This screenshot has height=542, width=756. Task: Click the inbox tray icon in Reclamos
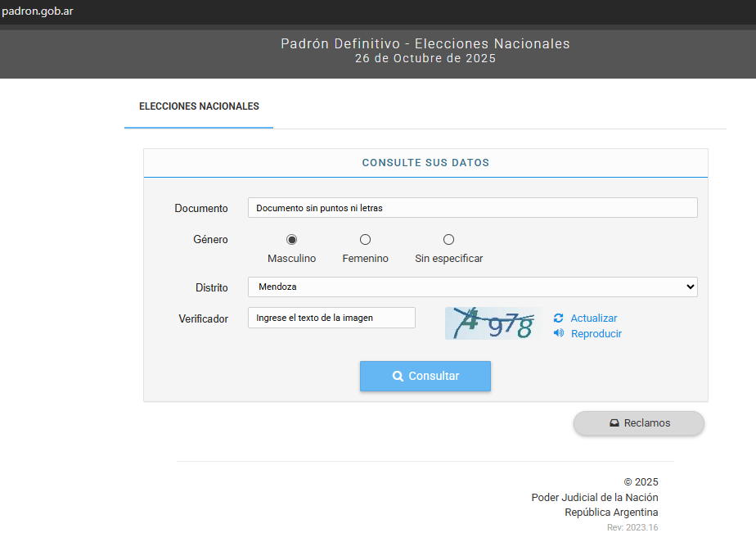pyautogui.click(x=614, y=423)
